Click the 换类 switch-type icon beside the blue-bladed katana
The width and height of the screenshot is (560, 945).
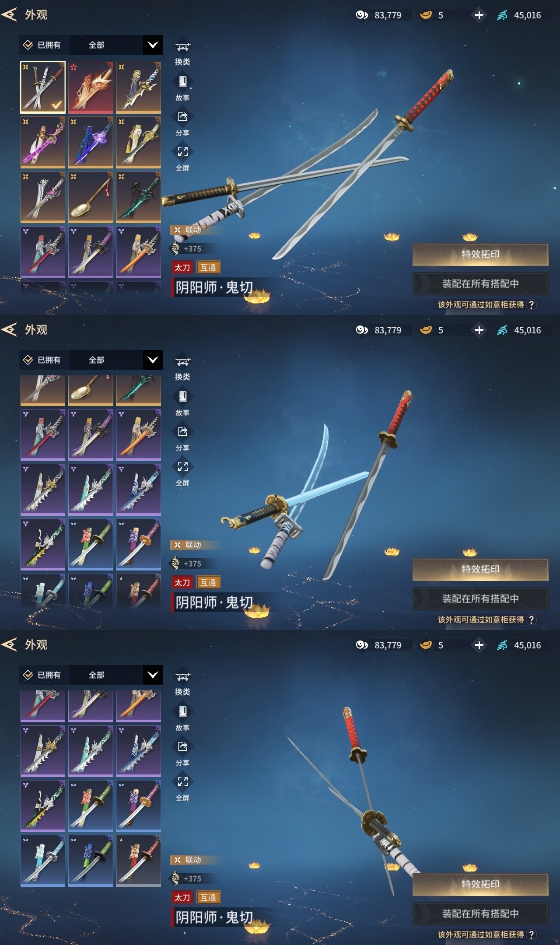click(182, 362)
